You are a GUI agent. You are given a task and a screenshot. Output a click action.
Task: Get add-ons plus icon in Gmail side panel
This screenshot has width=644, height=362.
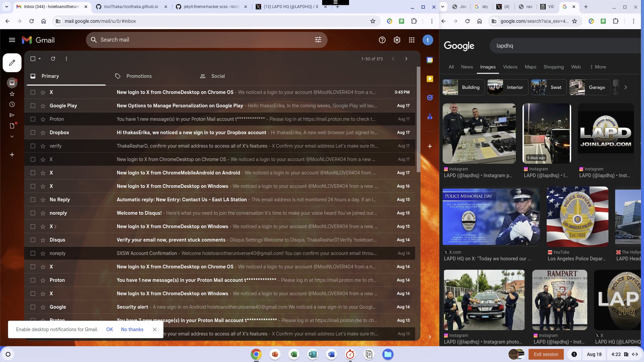[x=430, y=146]
